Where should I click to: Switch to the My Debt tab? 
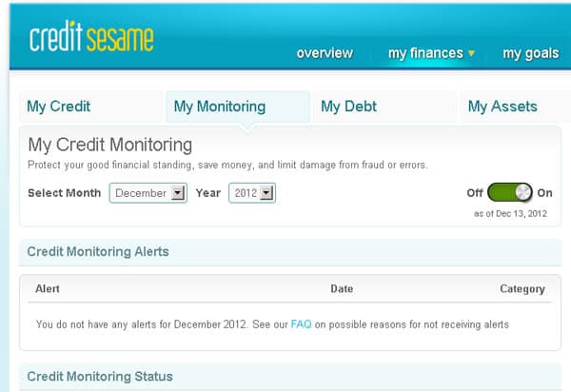348,107
